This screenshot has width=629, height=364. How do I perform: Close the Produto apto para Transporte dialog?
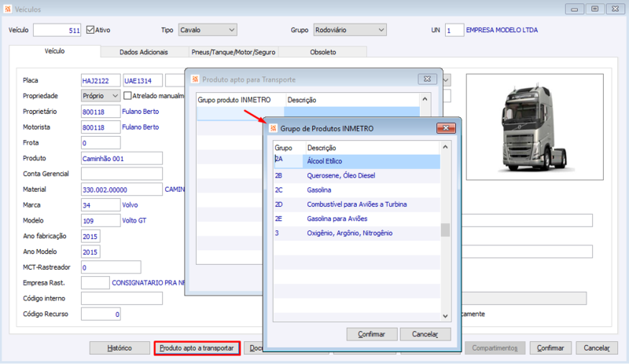[427, 79]
